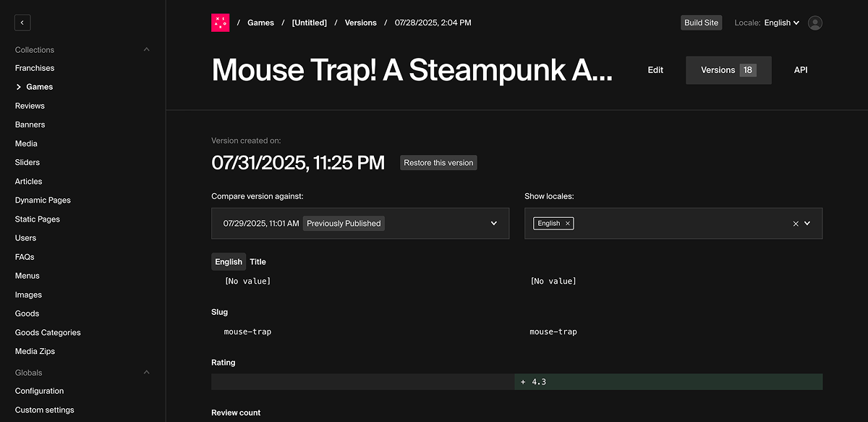Open the Versions tab
This screenshot has width=868, height=422.
coord(728,70)
